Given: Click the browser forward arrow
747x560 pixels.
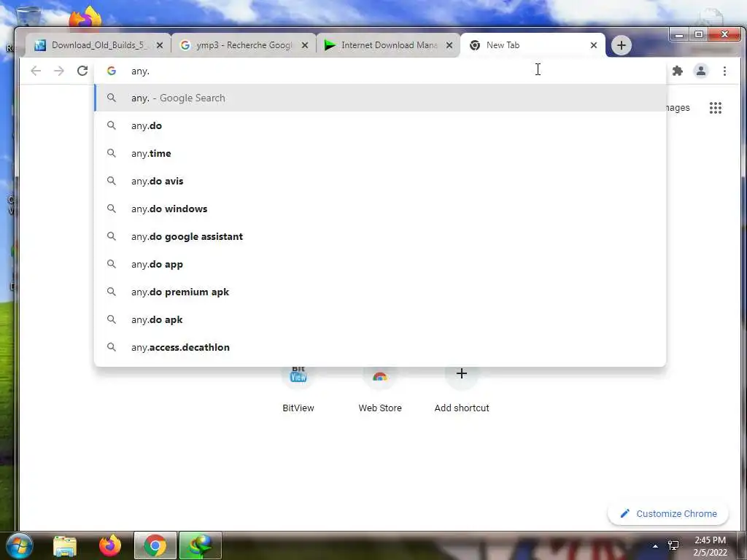Looking at the screenshot, I should coord(58,71).
